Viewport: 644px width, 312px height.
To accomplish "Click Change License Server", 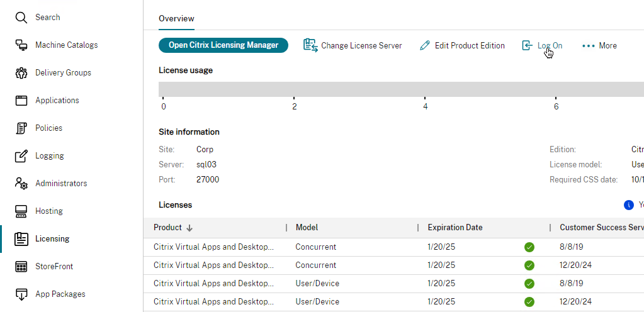I will point(353,45).
